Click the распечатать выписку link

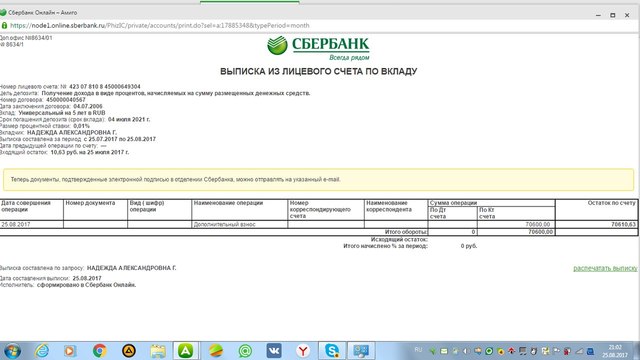pyautogui.click(x=605, y=268)
